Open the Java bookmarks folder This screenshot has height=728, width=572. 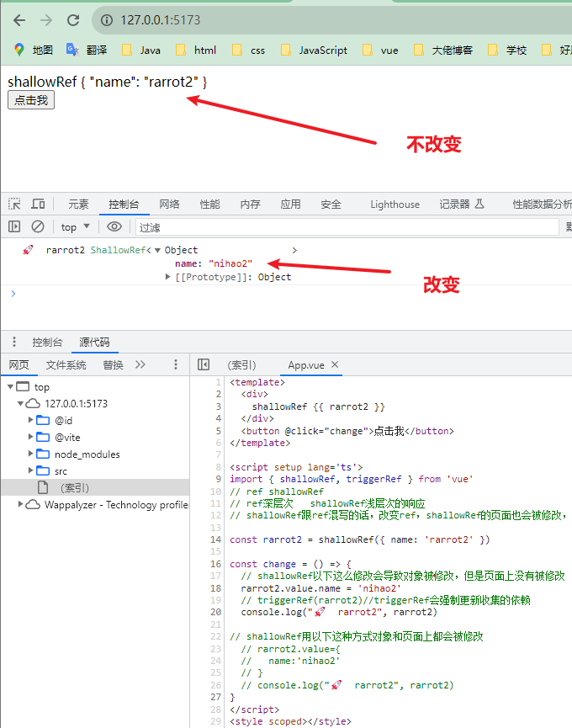[x=141, y=50]
